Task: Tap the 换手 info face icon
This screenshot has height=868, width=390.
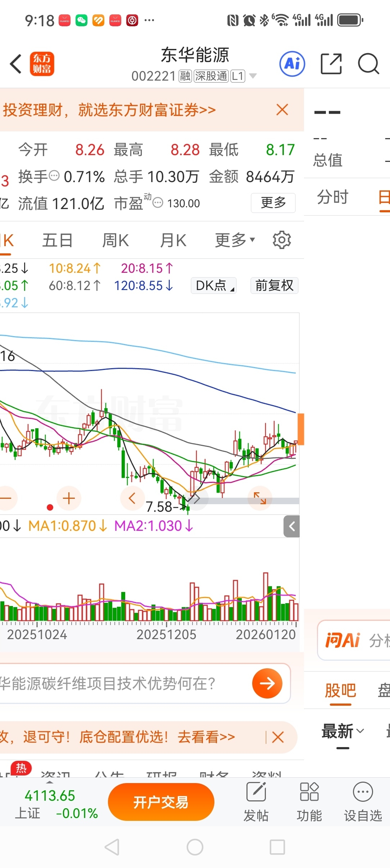Action: click(54, 176)
